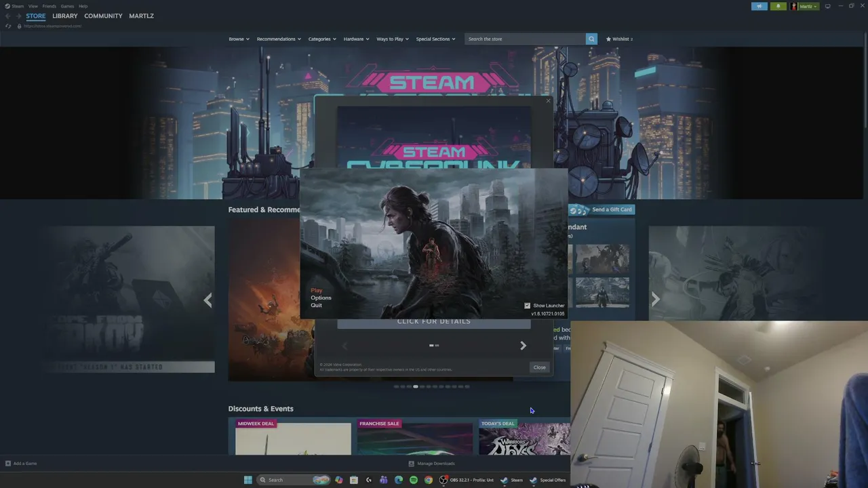Open the Help menu
Image resolution: width=868 pixels, height=488 pixels.
(83, 6)
